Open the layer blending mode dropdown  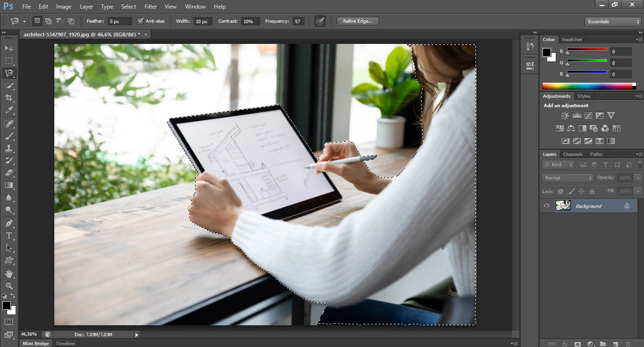(567, 178)
